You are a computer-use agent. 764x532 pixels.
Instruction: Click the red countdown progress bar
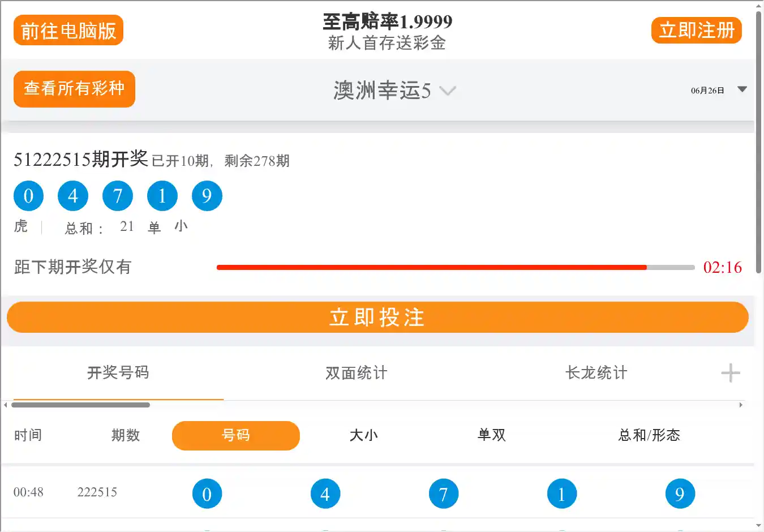click(431, 267)
